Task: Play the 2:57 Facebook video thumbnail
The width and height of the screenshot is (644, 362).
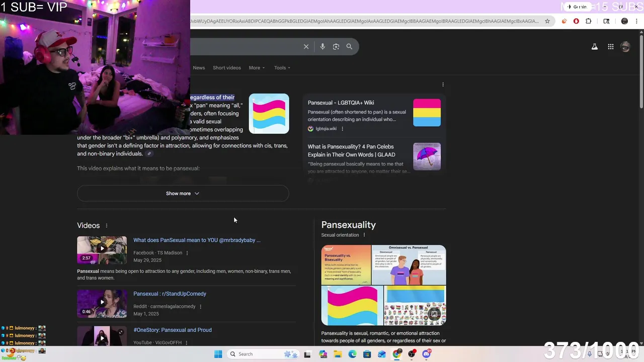Action: (102, 250)
